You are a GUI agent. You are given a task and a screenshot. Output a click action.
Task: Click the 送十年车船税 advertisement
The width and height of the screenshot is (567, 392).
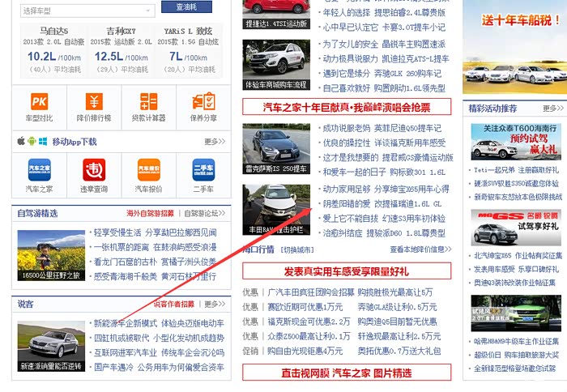[514, 47]
